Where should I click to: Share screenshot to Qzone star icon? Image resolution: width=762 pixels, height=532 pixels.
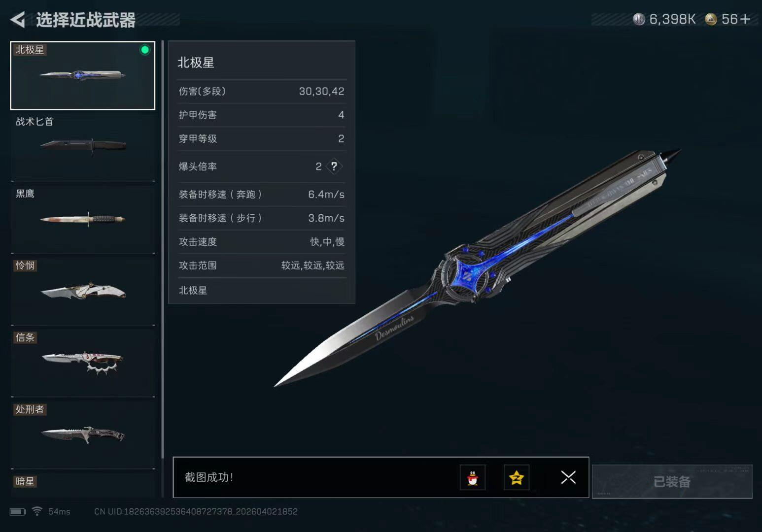pos(517,477)
